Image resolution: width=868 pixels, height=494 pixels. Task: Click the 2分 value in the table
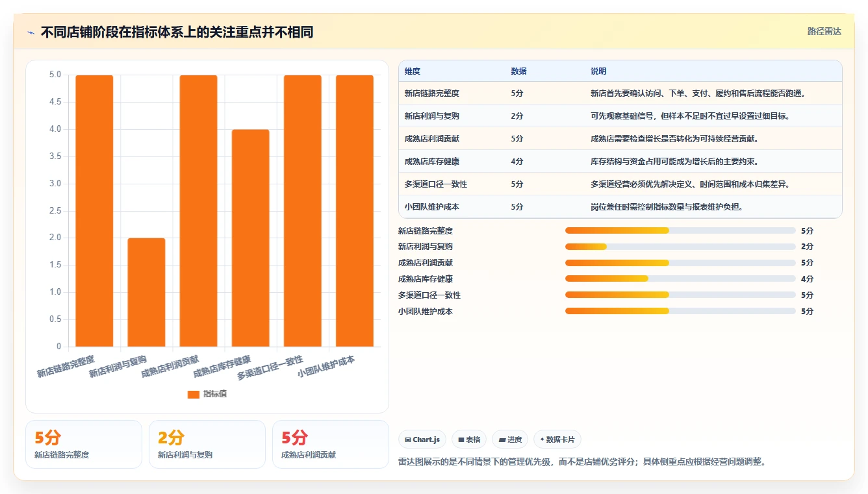tap(517, 116)
